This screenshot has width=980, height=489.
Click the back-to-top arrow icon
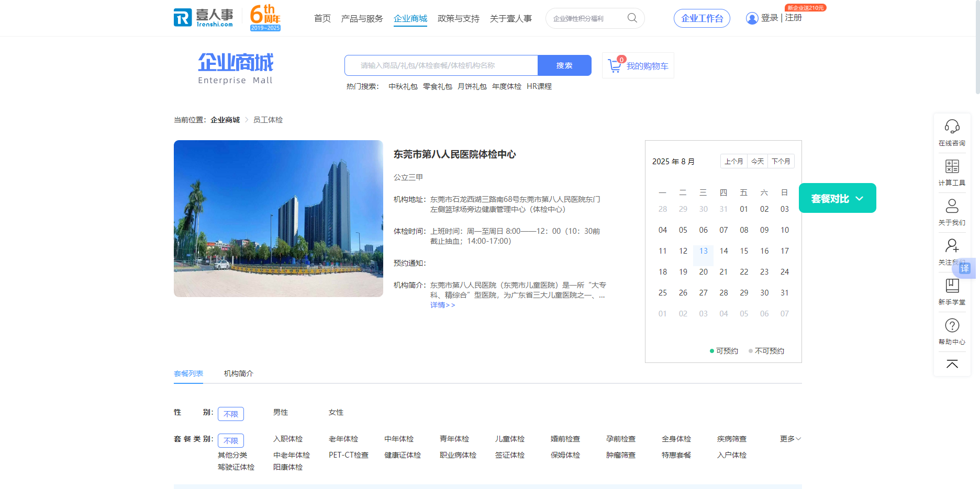[x=952, y=364]
